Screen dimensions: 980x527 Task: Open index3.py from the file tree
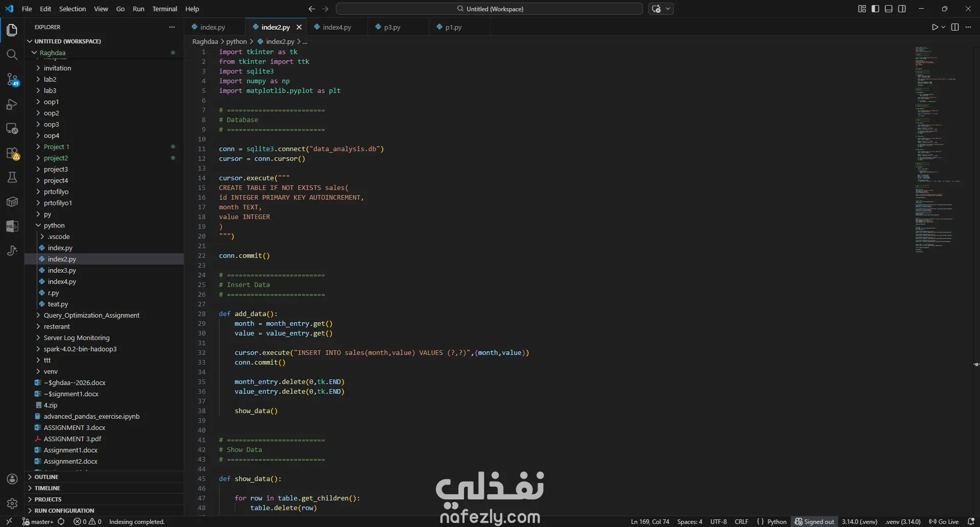[x=62, y=270]
